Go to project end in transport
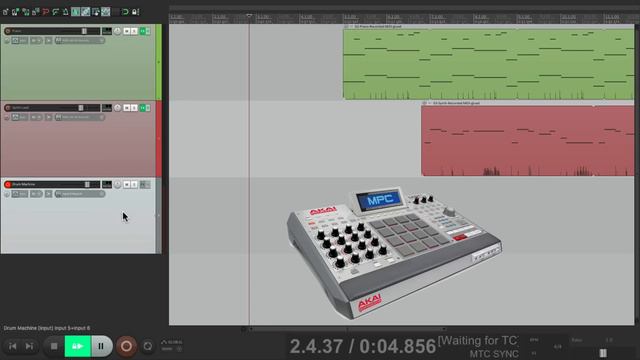The width and height of the screenshot is (640, 360). click(x=29, y=346)
